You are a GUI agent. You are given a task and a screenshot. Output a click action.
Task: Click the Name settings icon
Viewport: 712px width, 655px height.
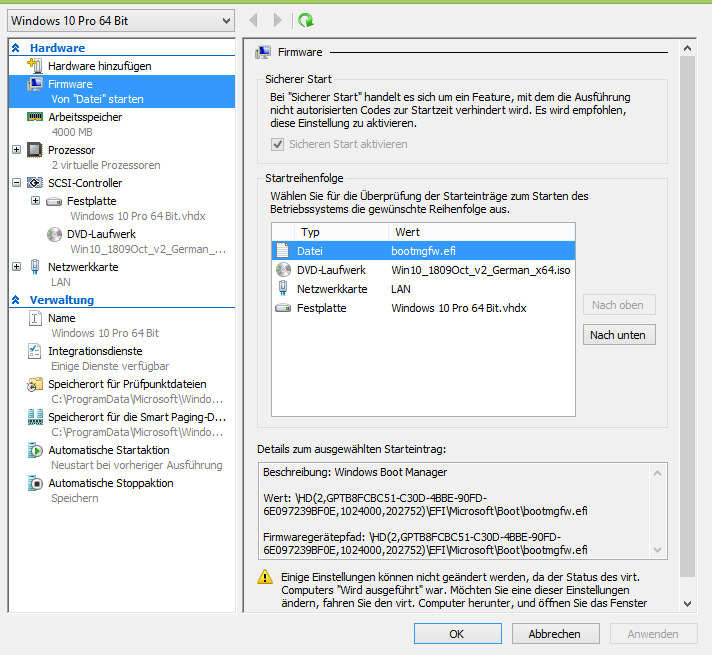(x=35, y=318)
